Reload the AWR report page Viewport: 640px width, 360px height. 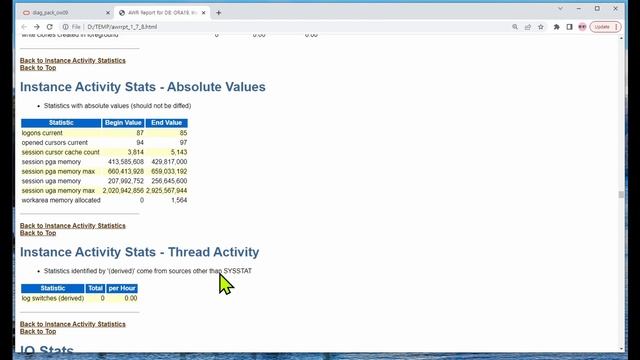(x=49, y=27)
